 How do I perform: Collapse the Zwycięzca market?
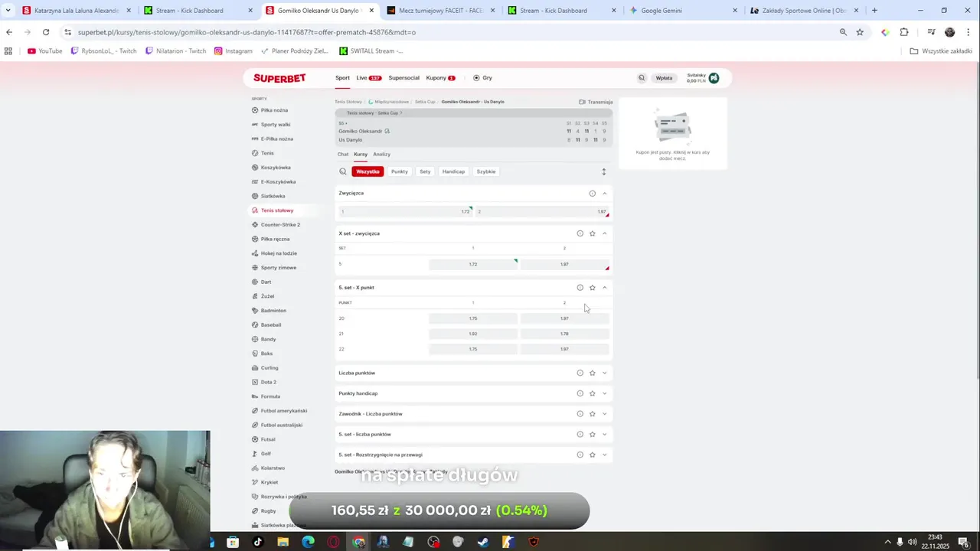[604, 194]
